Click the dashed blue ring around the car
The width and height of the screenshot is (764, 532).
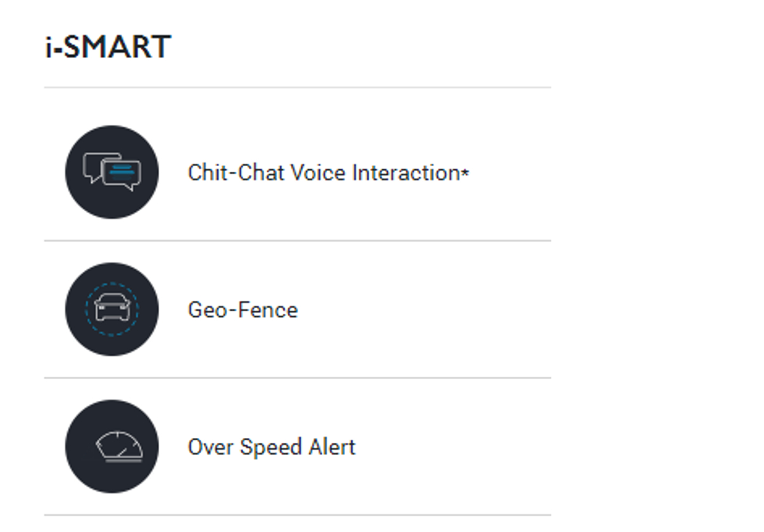[x=112, y=309]
